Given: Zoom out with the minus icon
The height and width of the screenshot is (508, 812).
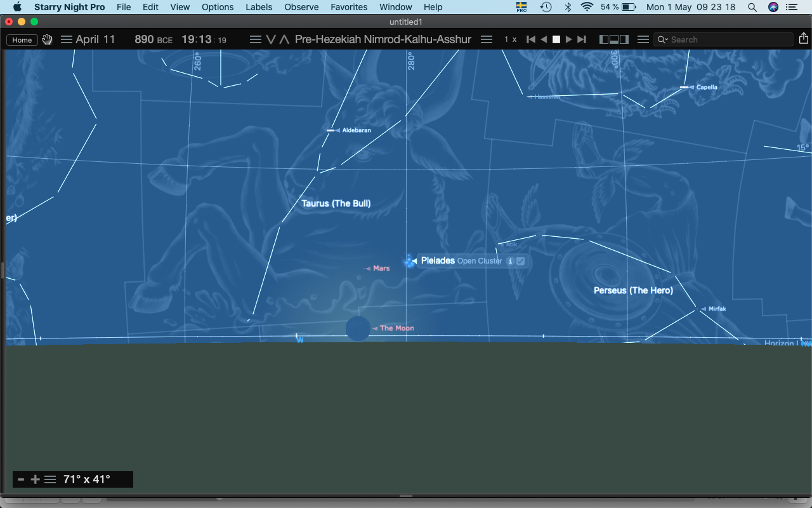Looking at the screenshot, I should click(x=21, y=479).
